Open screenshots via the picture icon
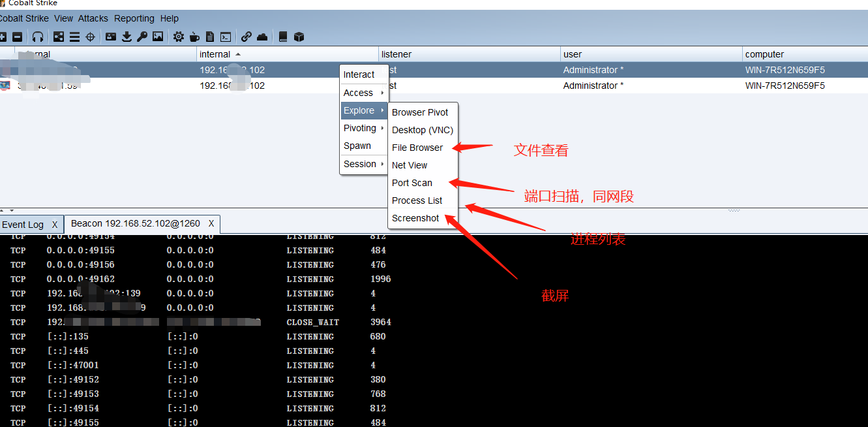The height and width of the screenshot is (427, 868). tap(158, 37)
